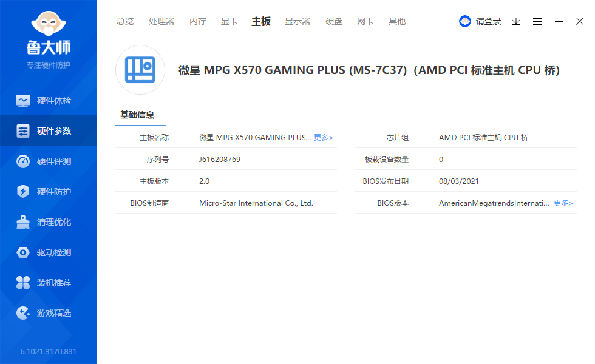The image size is (595, 364).
Task: Click the BIOS制造商 field label
Action: 149,203
